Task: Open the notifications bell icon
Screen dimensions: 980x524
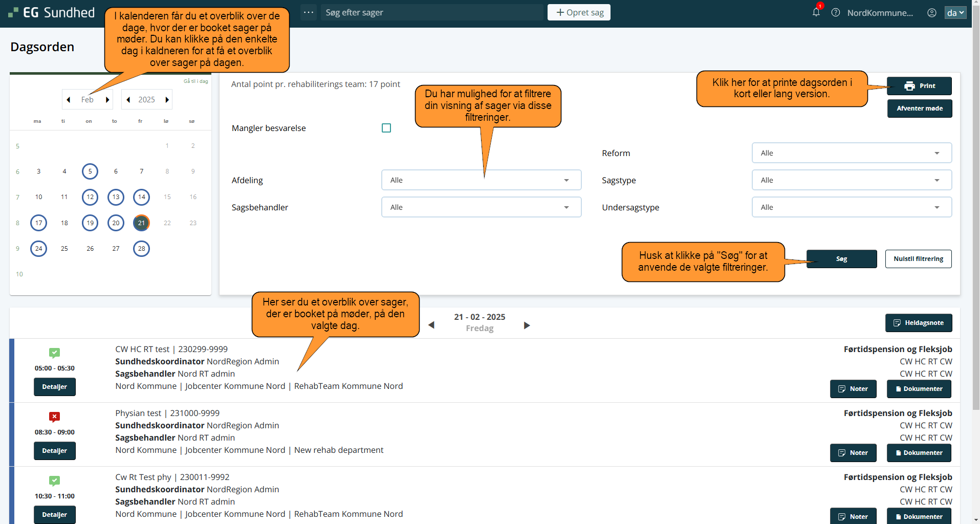Action: pyautogui.click(x=816, y=12)
